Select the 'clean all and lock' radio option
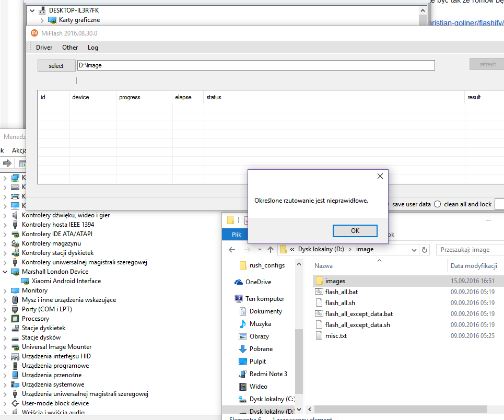 438,204
